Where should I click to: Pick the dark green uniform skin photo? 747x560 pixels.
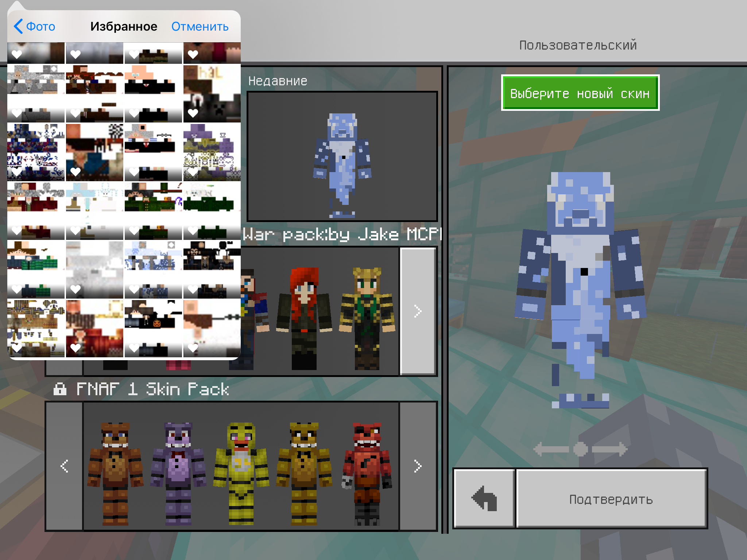153,211
